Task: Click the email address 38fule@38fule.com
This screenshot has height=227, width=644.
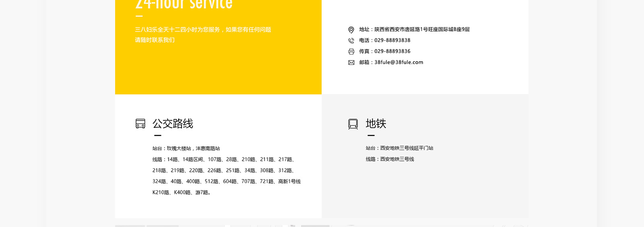Action: tap(398, 62)
